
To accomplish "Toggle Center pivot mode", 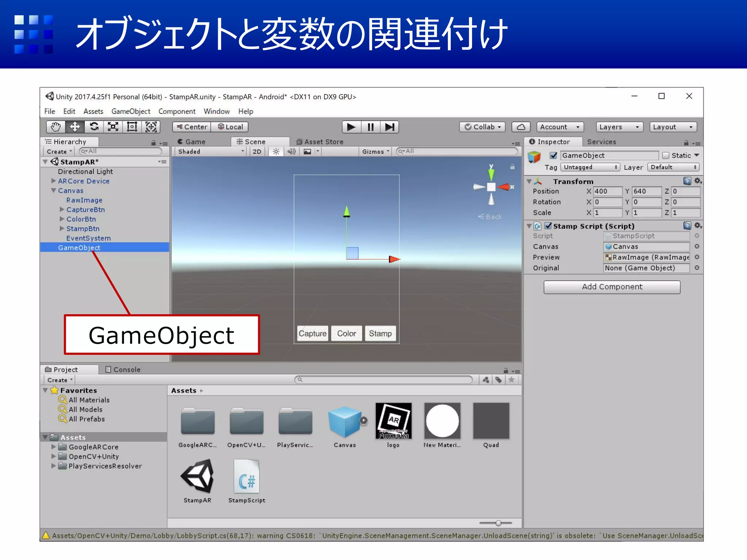I will coord(192,127).
